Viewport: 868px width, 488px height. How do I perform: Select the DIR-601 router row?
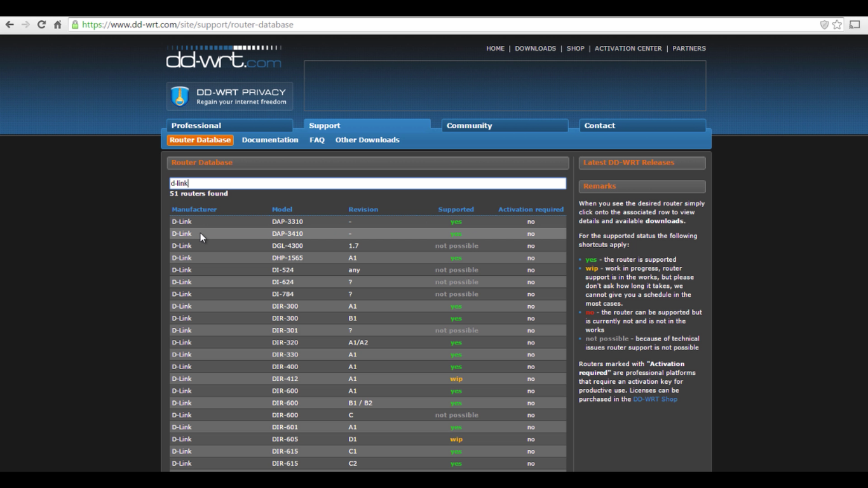[367, 427]
